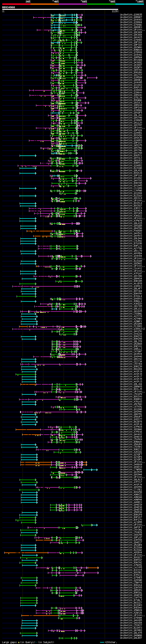Select row UniRef100_Q4LB97

(x=131, y=638)
